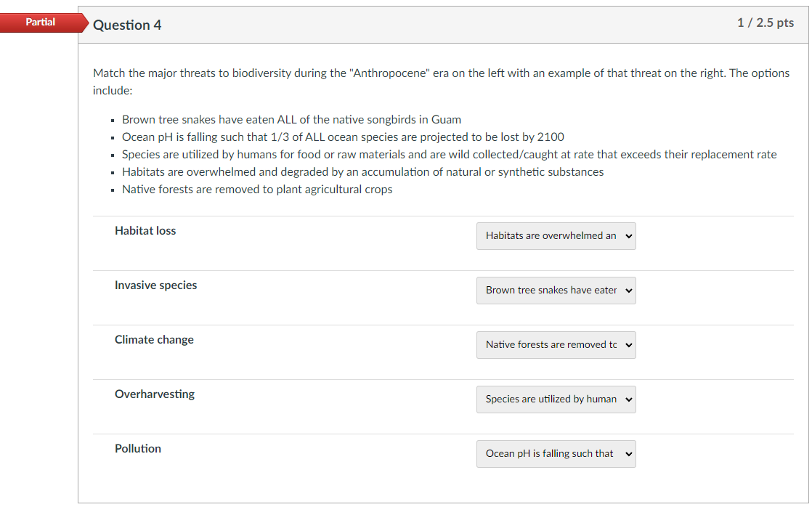Open the Pollution answer dropdown

[556, 454]
